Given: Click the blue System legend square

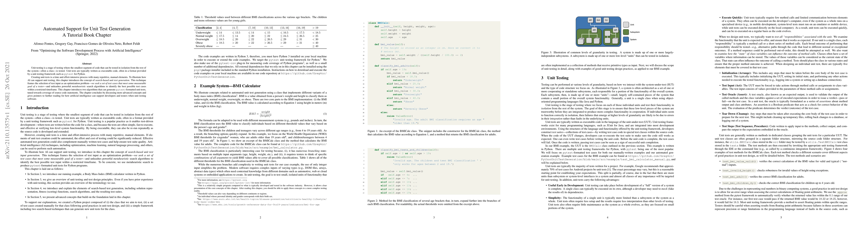Looking at the screenshot, I should [626, 39].
